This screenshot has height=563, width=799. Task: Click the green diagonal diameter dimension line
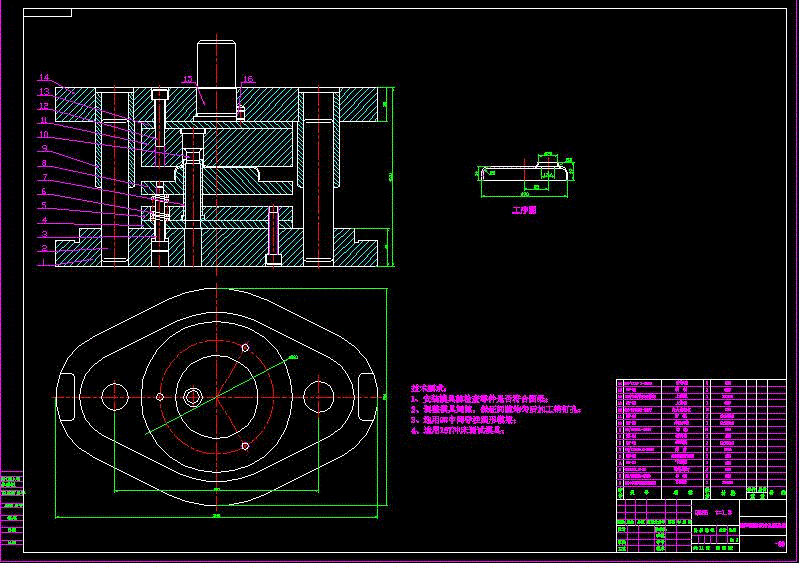point(219,395)
